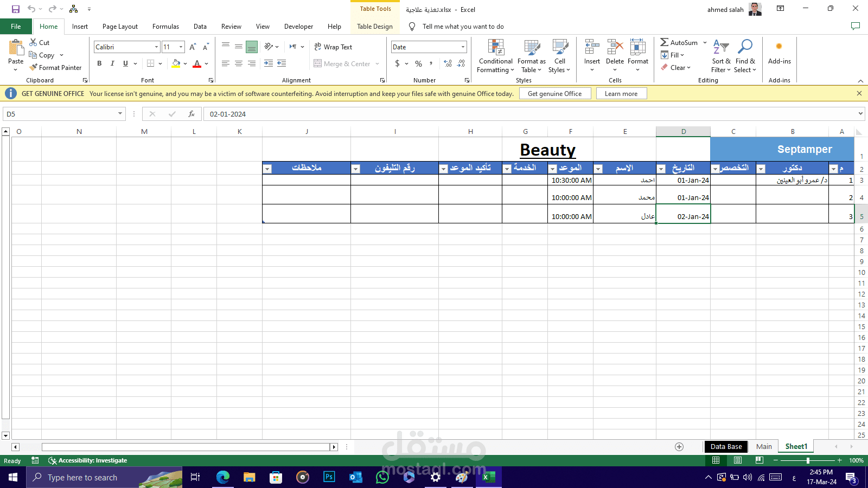Open filter dropdown for التاريخ column
The image size is (868, 488).
pos(661,169)
